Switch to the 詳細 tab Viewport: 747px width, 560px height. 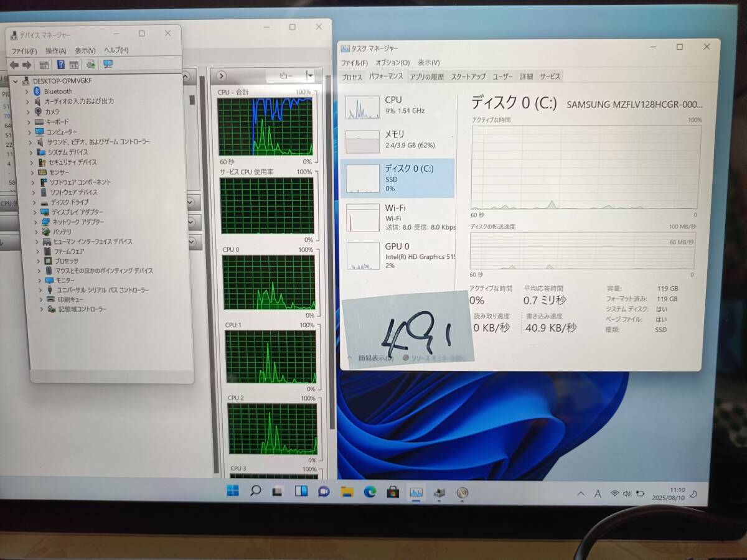pyautogui.click(x=527, y=77)
